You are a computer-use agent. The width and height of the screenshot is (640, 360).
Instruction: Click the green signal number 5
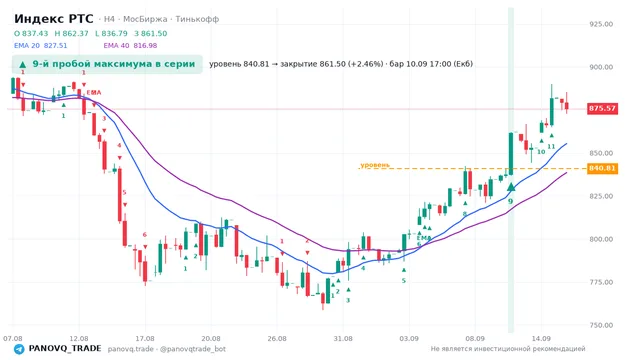pos(404,281)
